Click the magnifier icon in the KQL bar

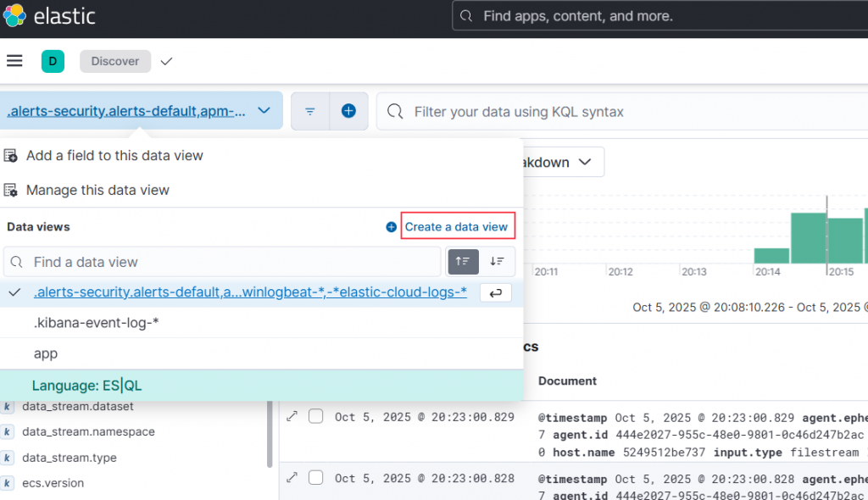(x=395, y=111)
